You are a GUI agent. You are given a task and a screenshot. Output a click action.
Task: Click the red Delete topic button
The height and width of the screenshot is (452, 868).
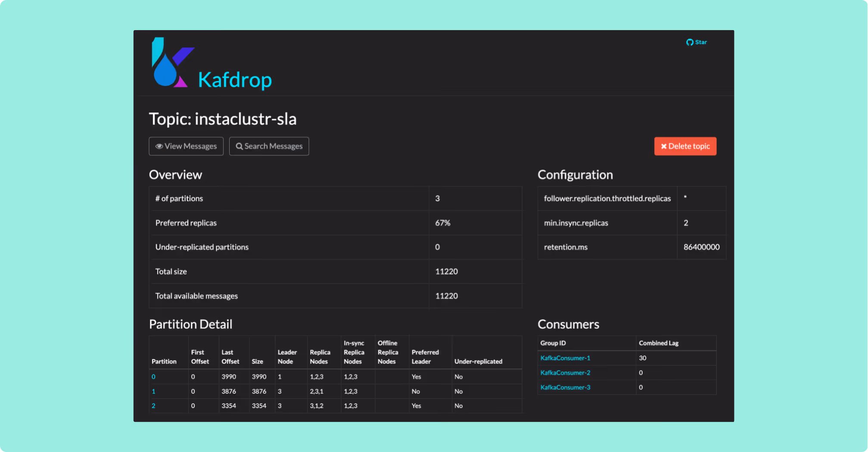coord(685,146)
